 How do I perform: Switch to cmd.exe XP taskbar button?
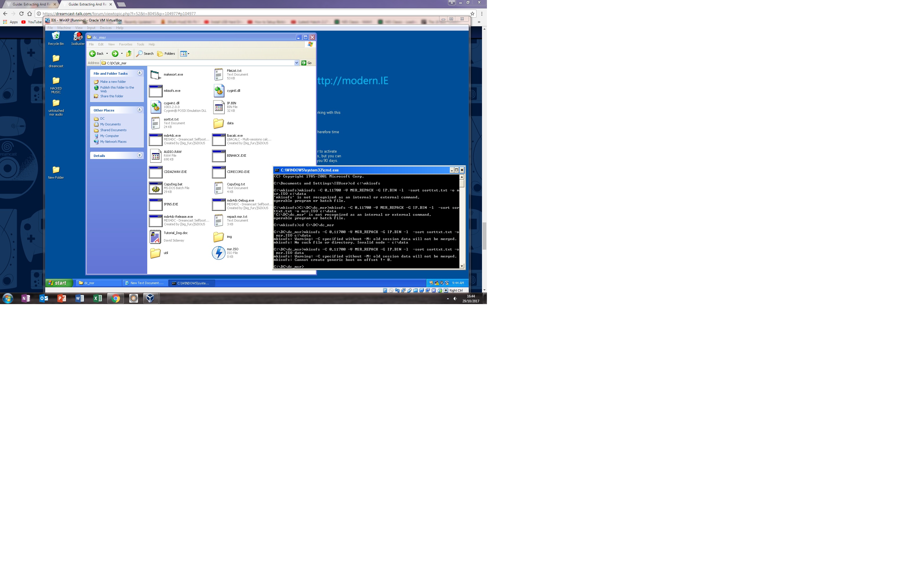click(x=192, y=283)
